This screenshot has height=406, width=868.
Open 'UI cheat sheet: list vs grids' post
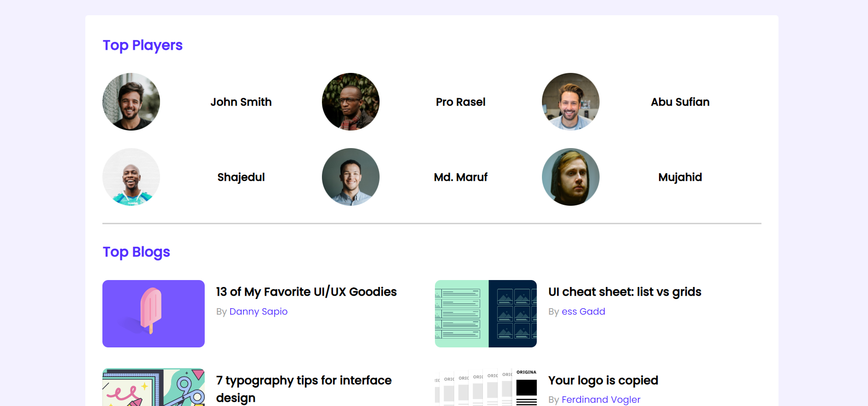point(624,292)
